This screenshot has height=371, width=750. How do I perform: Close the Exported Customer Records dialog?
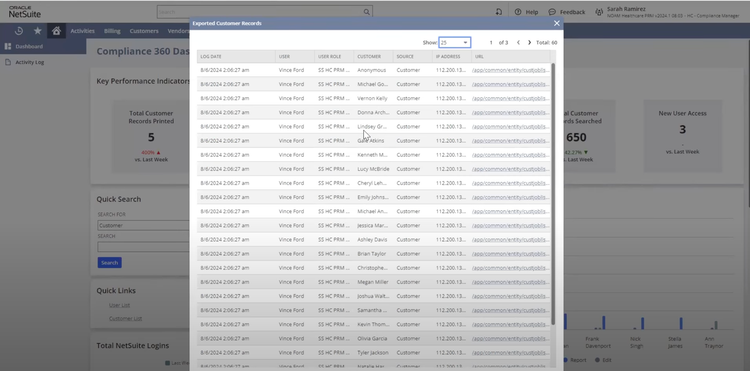tap(557, 23)
